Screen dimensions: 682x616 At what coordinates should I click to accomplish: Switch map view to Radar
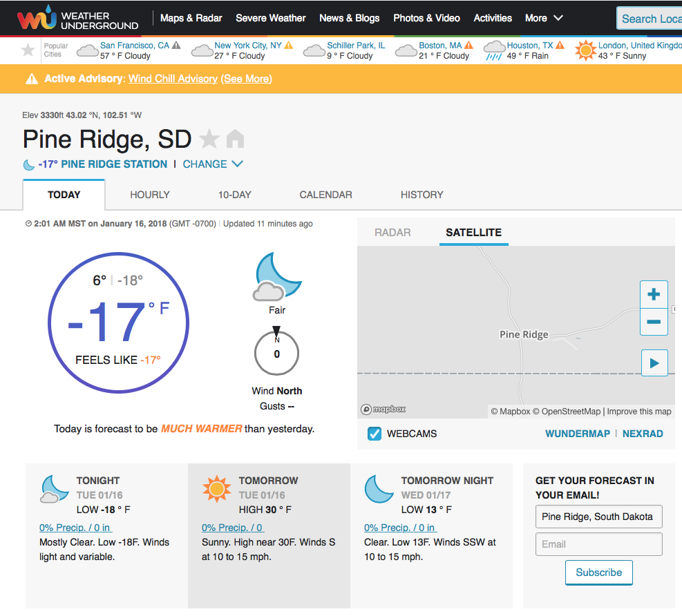pos(392,233)
